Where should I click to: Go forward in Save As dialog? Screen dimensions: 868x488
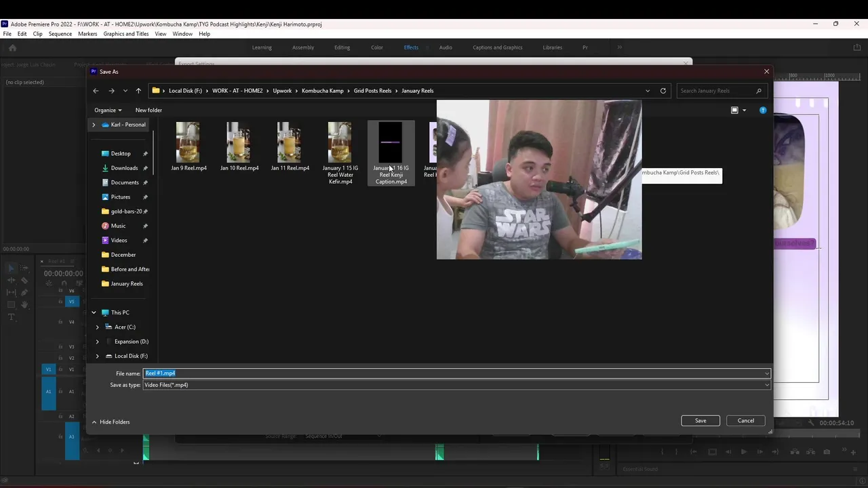(111, 91)
